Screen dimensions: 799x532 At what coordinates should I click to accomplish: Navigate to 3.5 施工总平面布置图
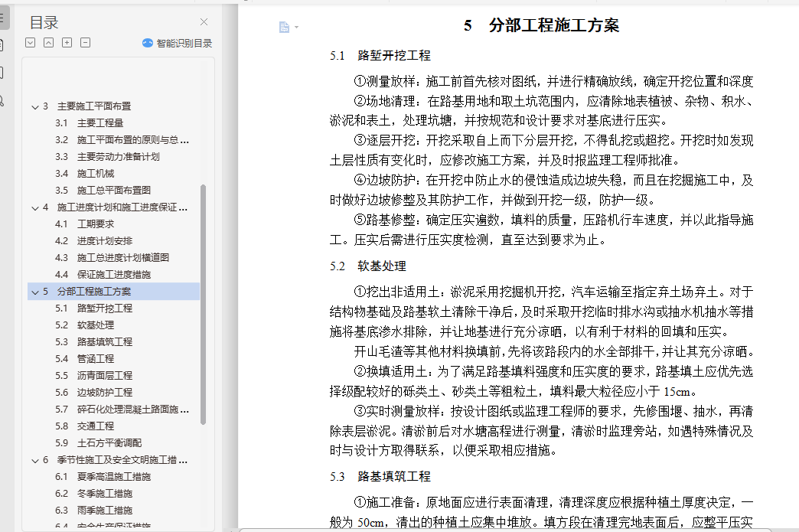coord(103,190)
